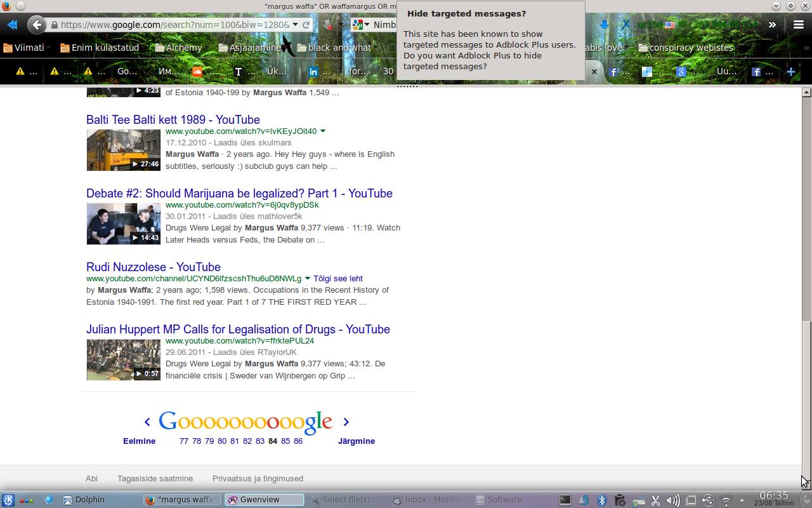Image resolution: width=812 pixels, height=508 pixels.
Task: Open the Asjaajamine bookmarks folder
Action: pyautogui.click(x=249, y=48)
